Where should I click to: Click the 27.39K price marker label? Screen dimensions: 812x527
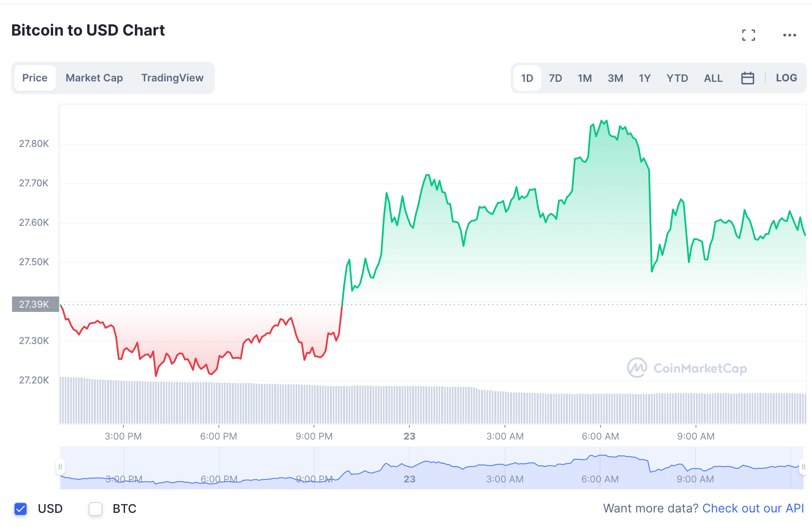coord(35,304)
